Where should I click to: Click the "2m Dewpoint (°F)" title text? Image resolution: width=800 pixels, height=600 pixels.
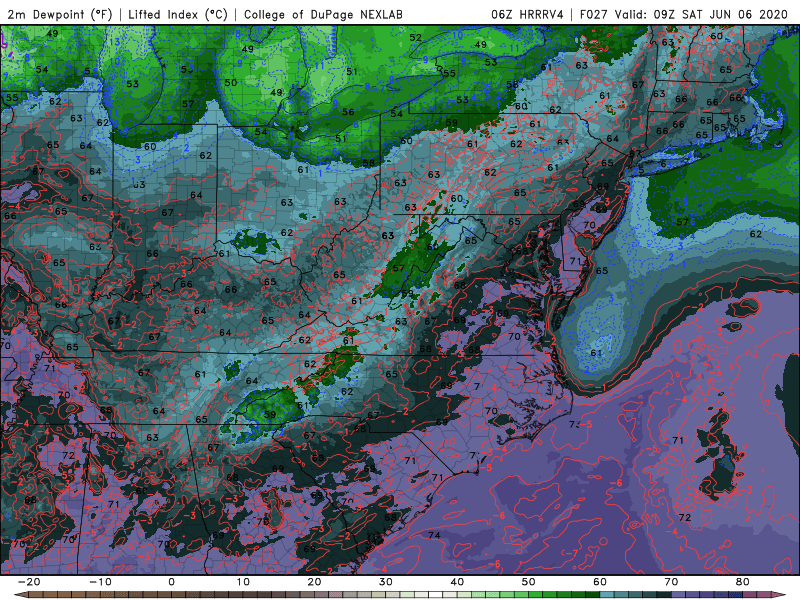[60, 14]
